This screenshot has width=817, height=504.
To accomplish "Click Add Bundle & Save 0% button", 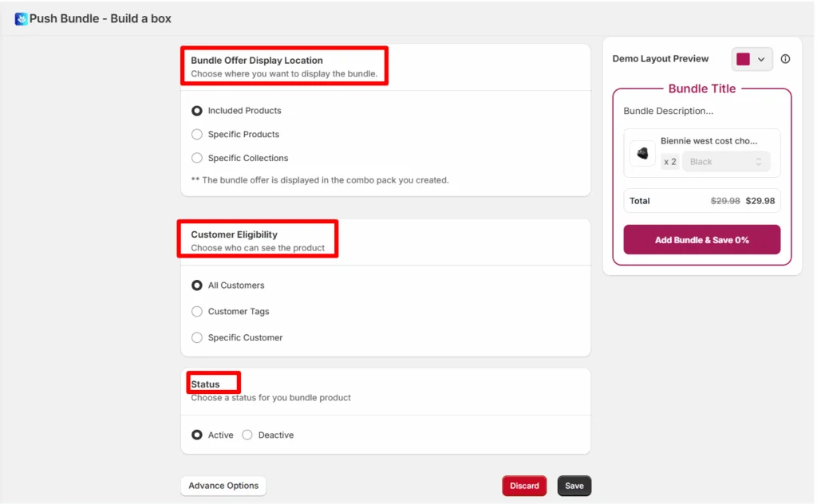I will point(702,240).
